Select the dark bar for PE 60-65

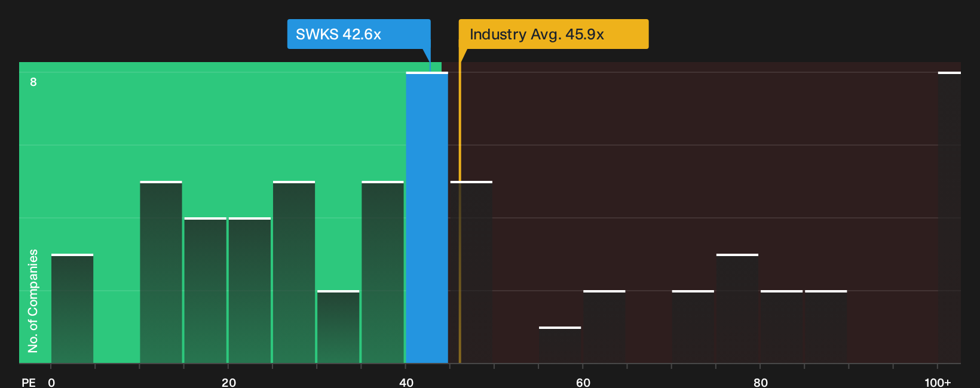tap(604, 327)
